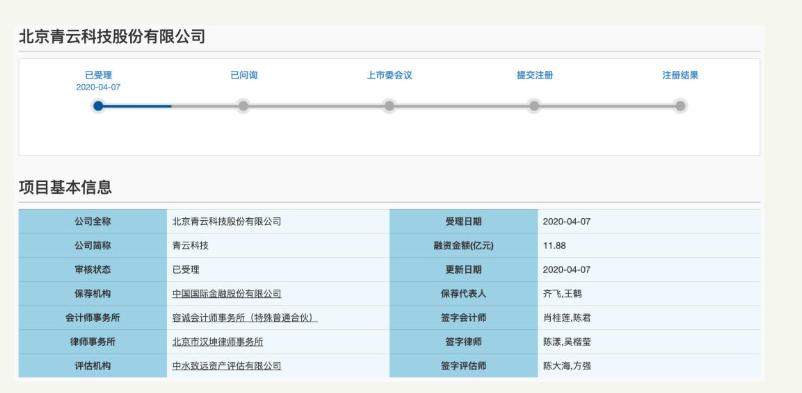Click the 已受理 progress step dot
The width and height of the screenshot is (802, 393).
click(x=98, y=106)
